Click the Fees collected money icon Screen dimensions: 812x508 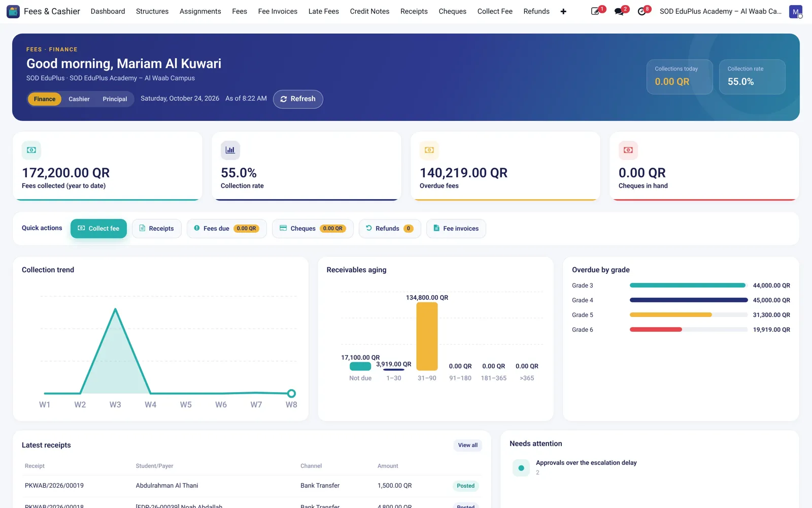point(31,150)
